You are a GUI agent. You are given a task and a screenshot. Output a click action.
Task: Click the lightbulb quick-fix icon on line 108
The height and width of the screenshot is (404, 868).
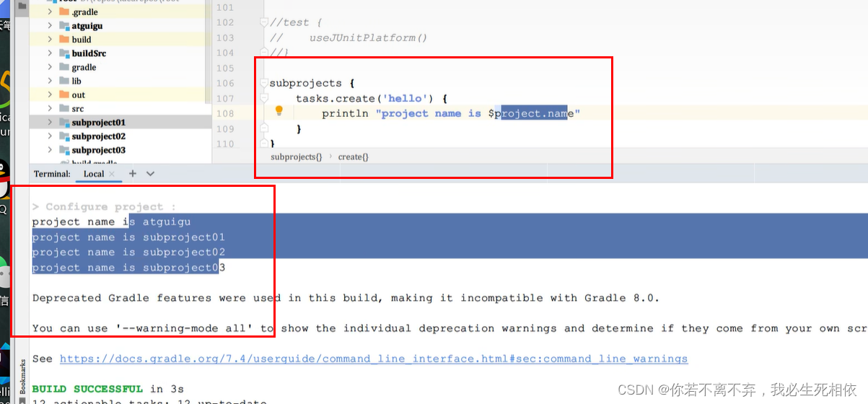(x=279, y=111)
